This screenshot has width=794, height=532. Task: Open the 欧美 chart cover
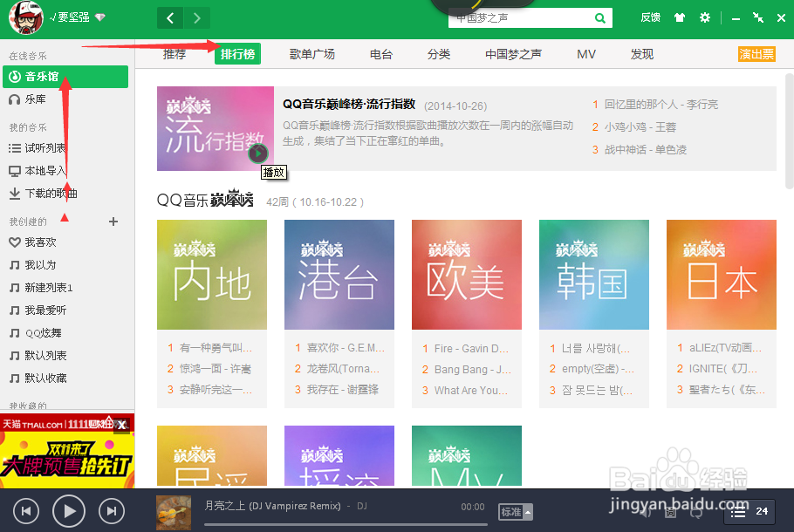(x=467, y=275)
